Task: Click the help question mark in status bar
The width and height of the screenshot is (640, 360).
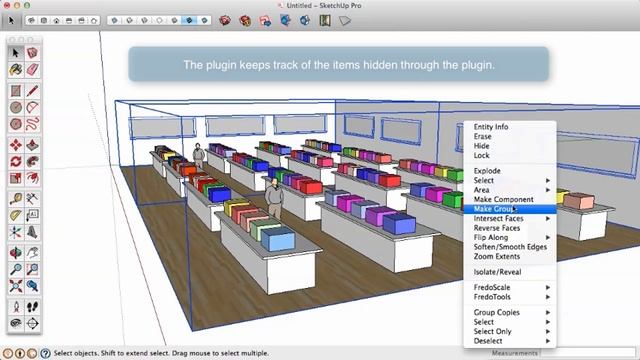Action: (46, 353)
